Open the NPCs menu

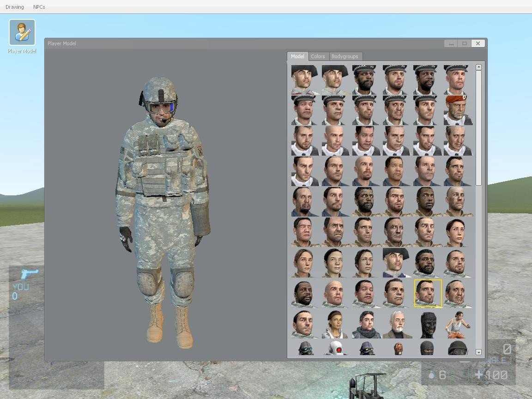click(x=39, y=6)
